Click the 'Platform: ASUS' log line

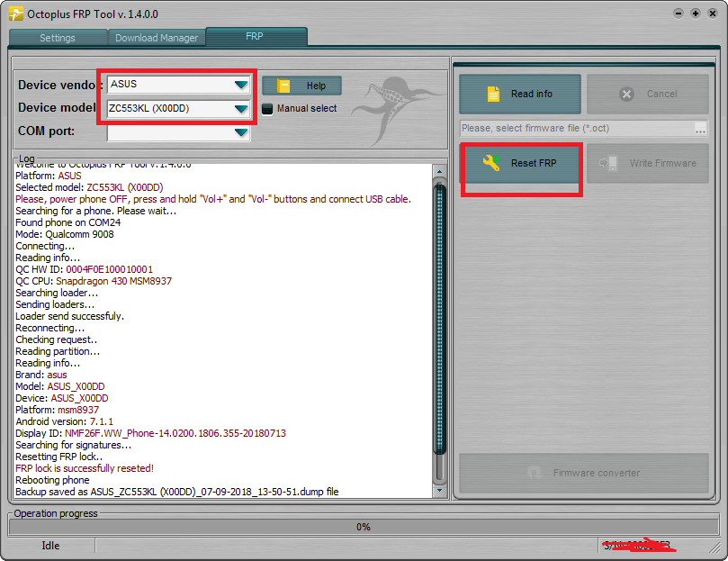(x=49, y=176)
